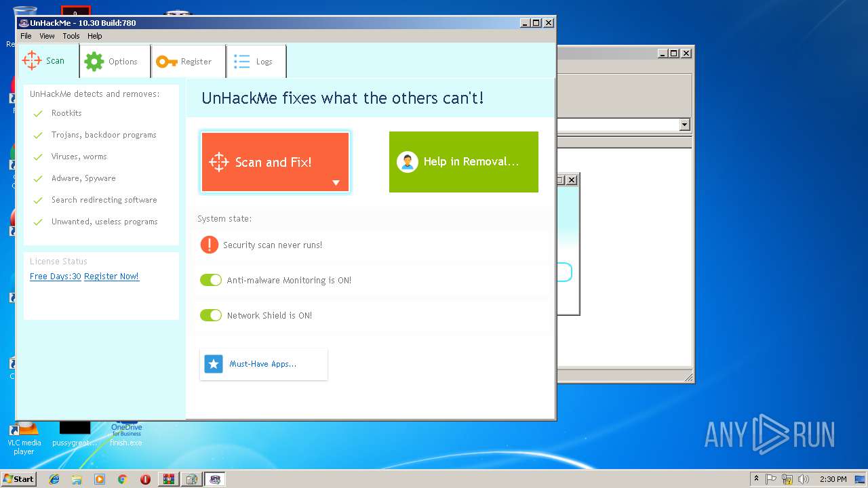
Task: Open Opera browser from taskbar
Action: point(145,479)
